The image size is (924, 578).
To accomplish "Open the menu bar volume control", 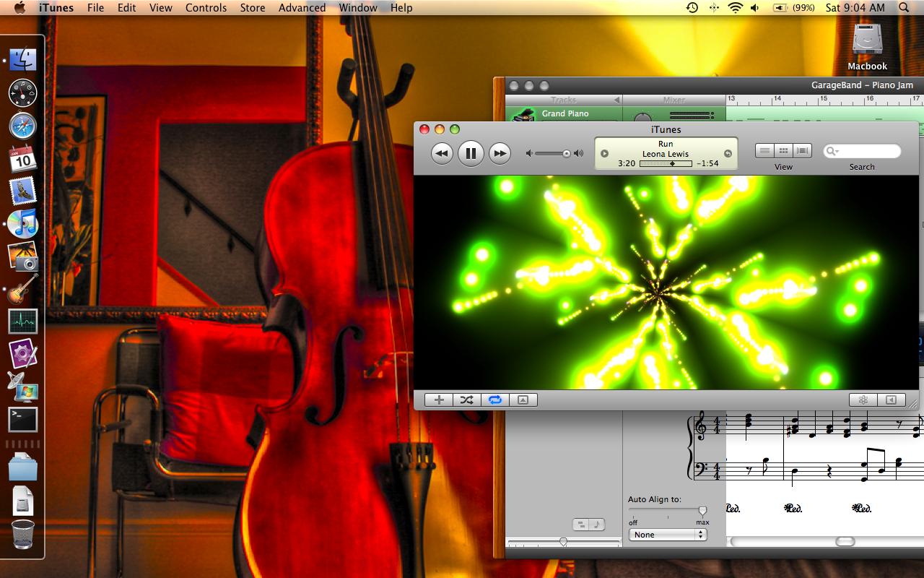I will pos(755,8).
